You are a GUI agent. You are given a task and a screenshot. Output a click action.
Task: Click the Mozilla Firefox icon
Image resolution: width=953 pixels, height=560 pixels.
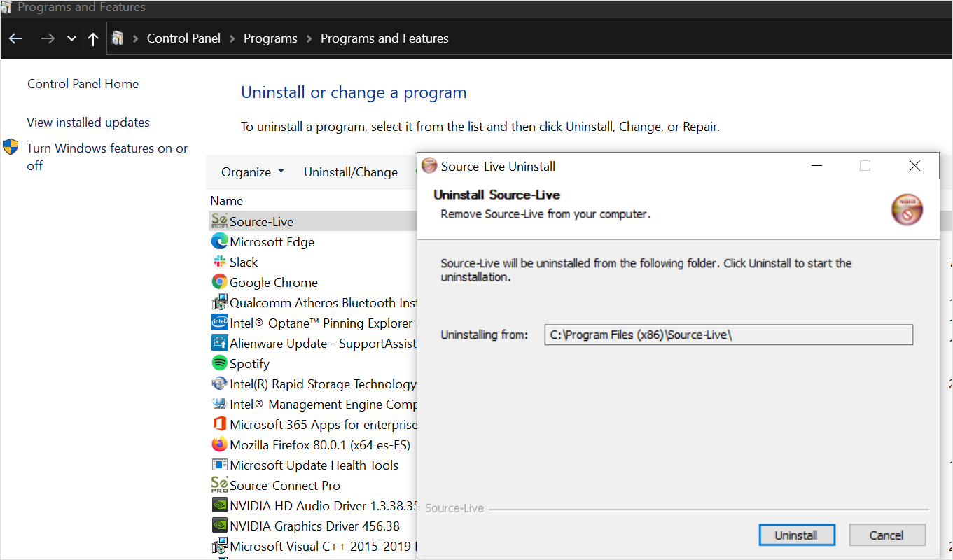[219, 444]
